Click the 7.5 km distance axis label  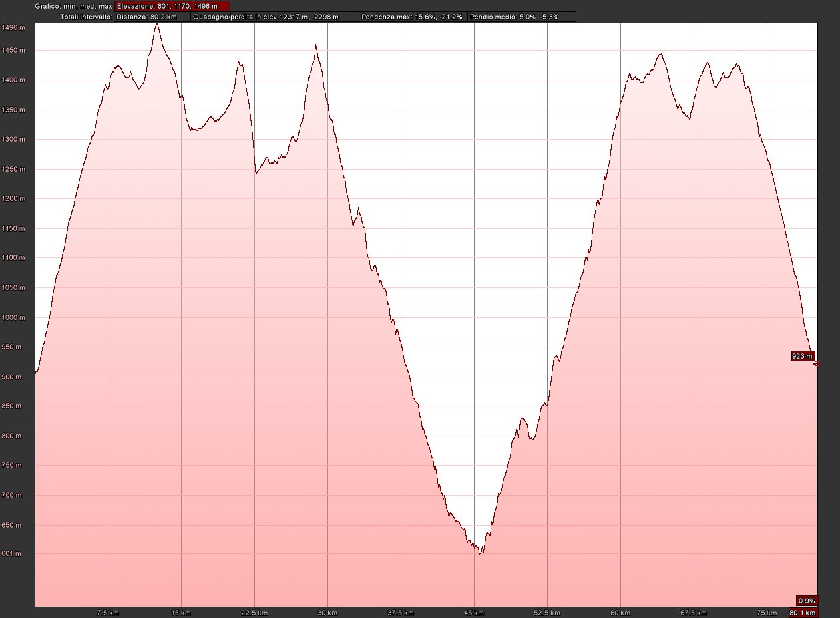[108, 613]
